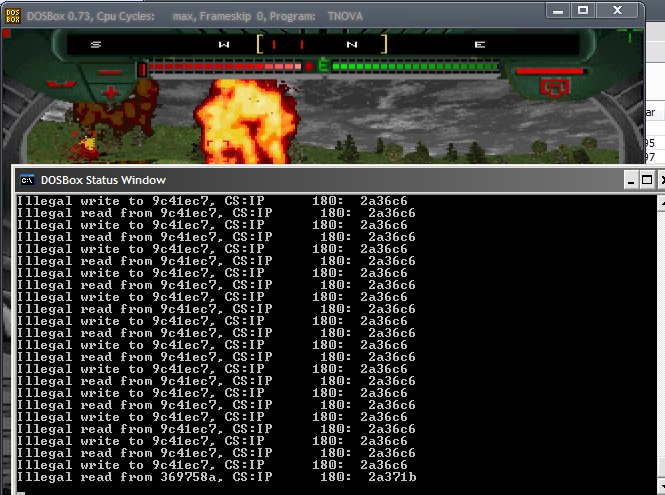Click the E marker on compass strip
This screenshot has height=495, width=665.
480,44
